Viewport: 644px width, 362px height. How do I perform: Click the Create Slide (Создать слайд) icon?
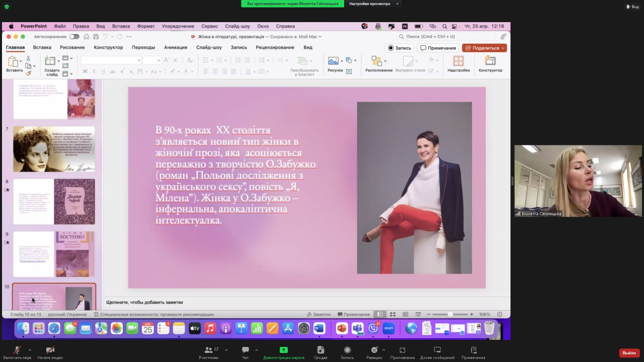[x=50, y=61]
